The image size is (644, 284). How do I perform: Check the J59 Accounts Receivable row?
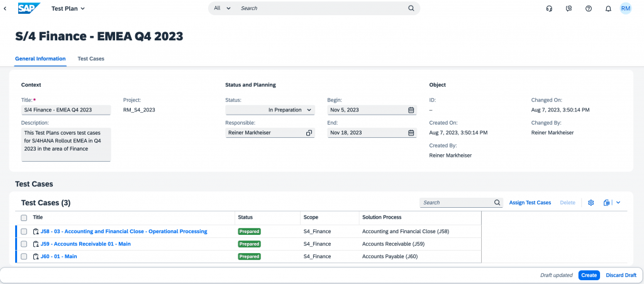(24, 244)
